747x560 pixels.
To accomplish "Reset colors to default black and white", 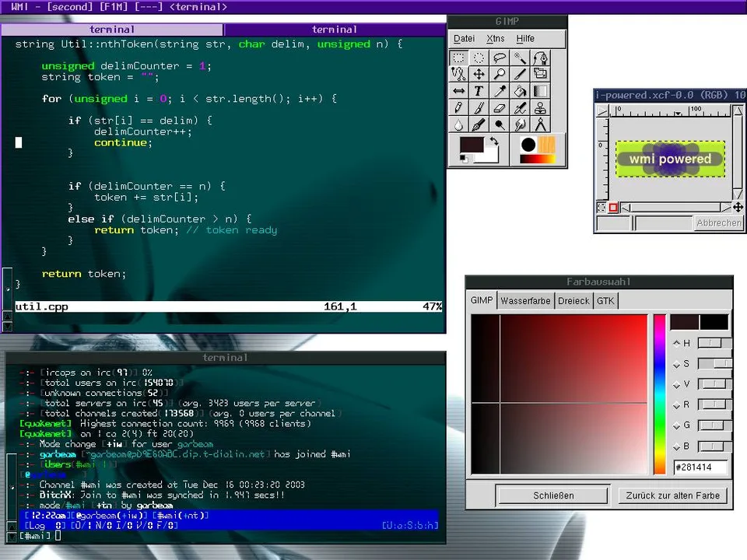I will coord(464,159).
